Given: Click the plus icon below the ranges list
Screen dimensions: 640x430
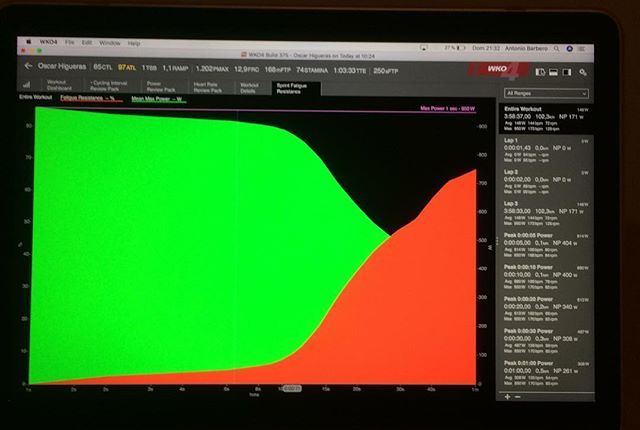Looking at the screenshot, I should coord(507,397).
